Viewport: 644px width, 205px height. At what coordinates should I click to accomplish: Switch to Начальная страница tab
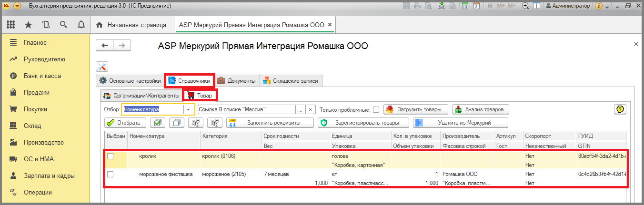point(131,25)
